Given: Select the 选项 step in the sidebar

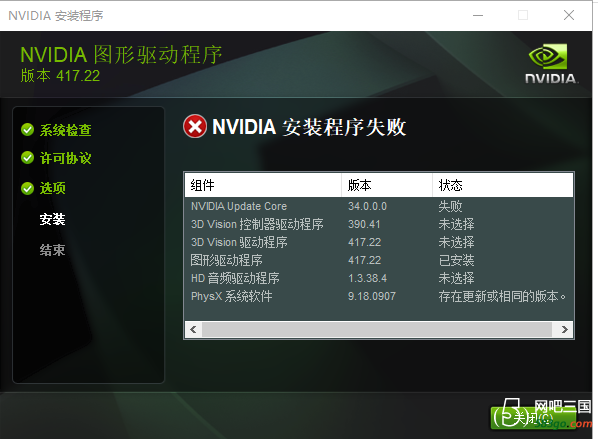Looking at the screenshot, I should (52, 188).
